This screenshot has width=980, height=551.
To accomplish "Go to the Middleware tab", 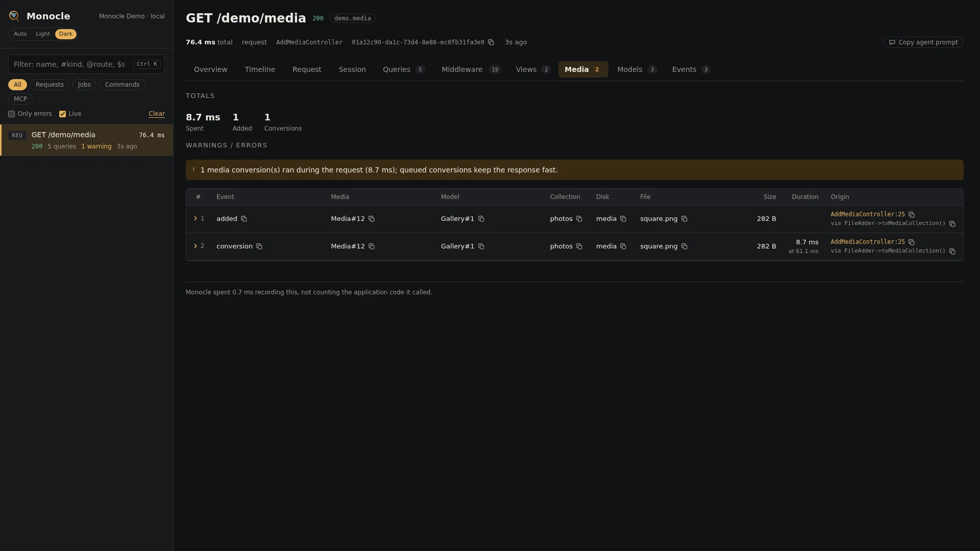I will point(471,69).
